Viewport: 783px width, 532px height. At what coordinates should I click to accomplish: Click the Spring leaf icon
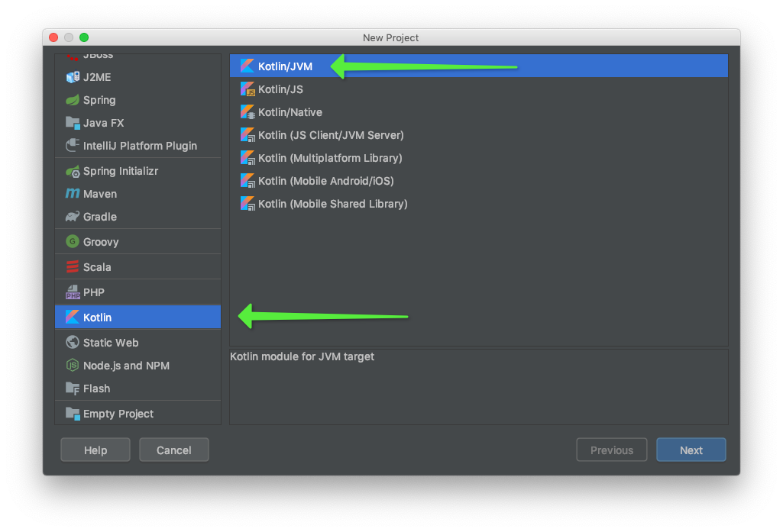pos(73,100)
